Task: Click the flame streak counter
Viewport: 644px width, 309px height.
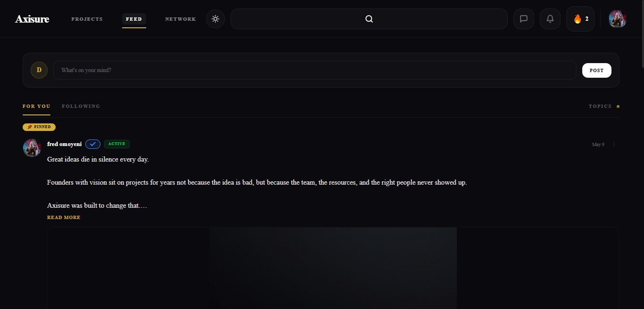Action: coord(580,19)
